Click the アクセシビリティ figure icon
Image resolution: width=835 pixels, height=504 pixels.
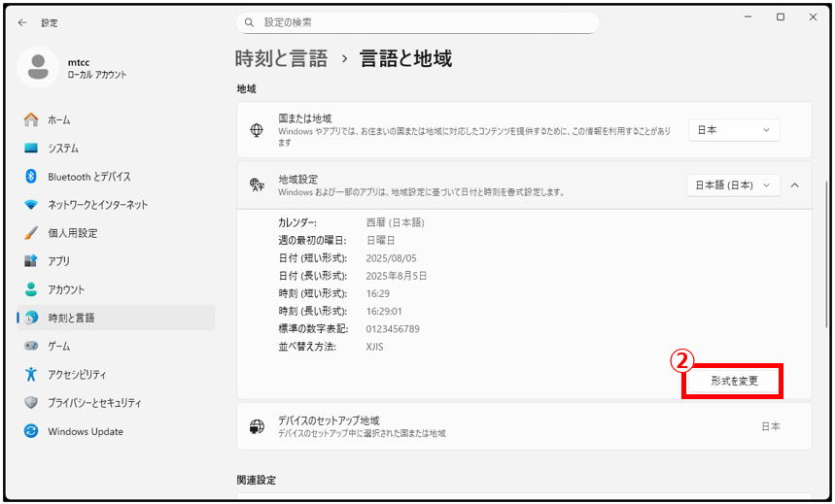(31, 374)
